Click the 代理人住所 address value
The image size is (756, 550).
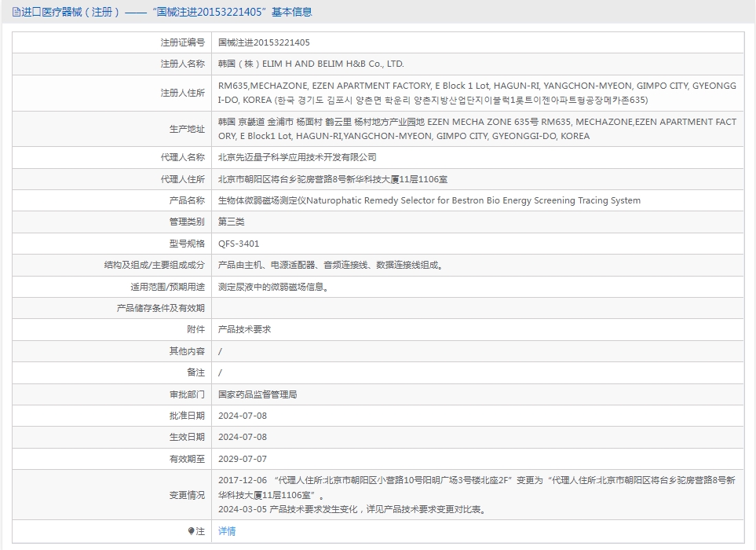point(333,179)
